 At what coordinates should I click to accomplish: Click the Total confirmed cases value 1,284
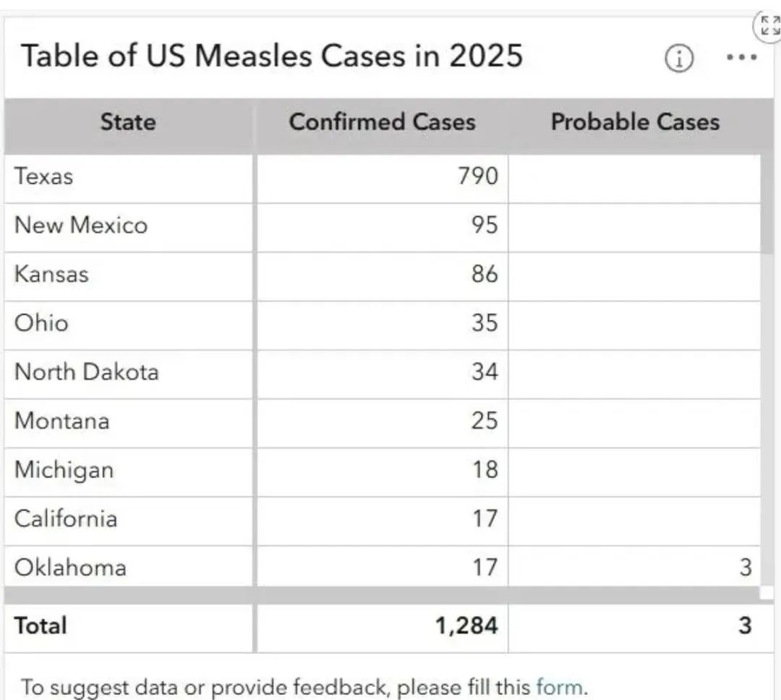[x=466, y=626]
